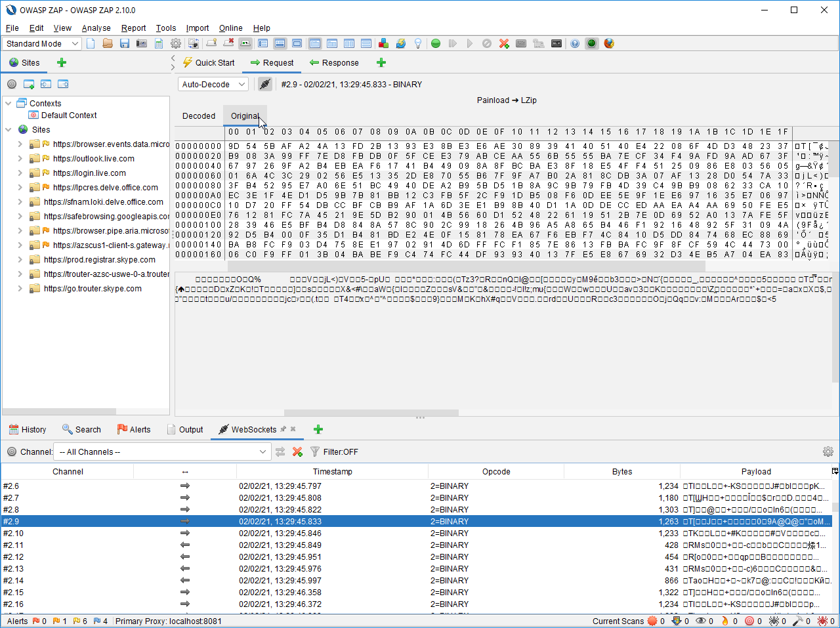Switch to the History tab

point(27,430)
